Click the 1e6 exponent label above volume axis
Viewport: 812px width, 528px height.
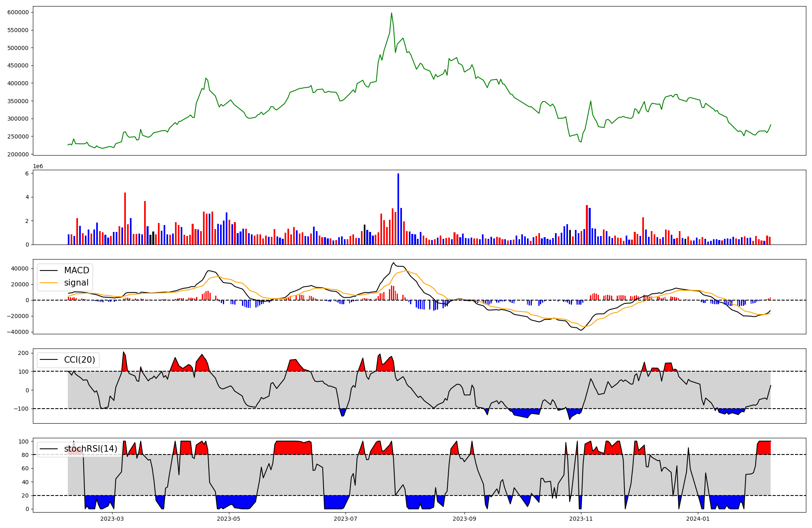point(38,167)
